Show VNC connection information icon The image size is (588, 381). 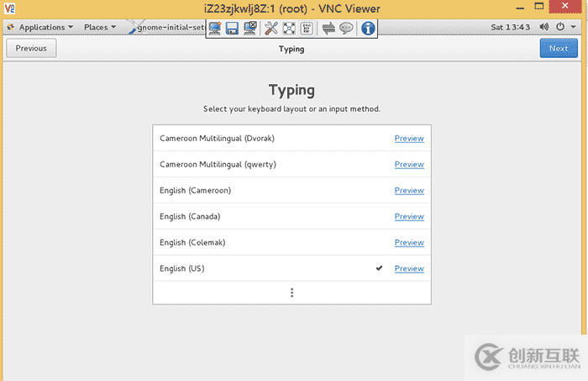click(367, 28)
